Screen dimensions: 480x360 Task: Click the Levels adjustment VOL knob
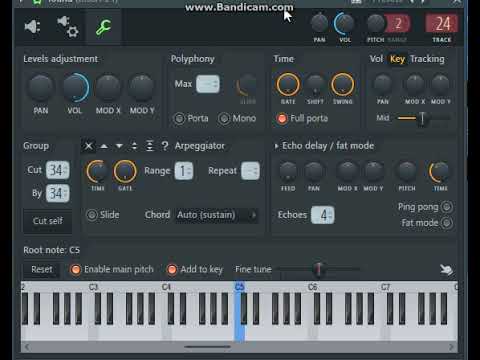tap(75, 88)
